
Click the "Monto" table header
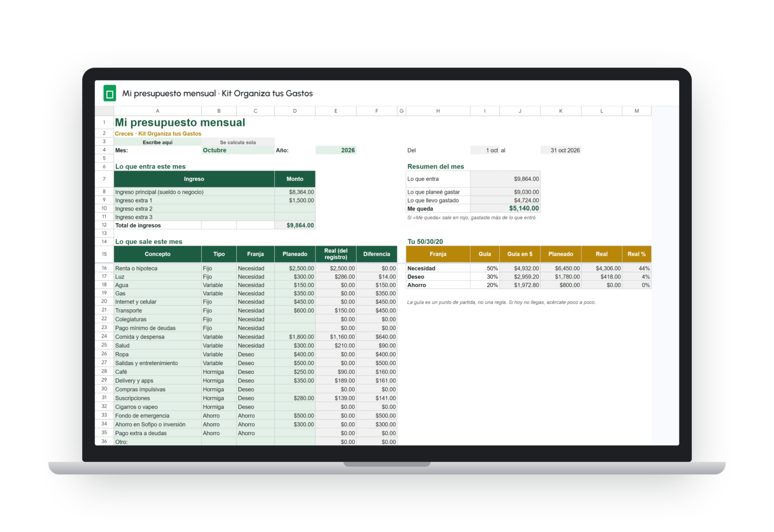tap(295, 179)
